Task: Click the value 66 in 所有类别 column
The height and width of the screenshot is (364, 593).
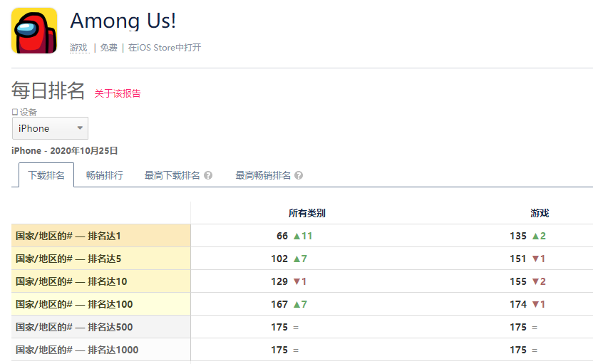Action: pyautogui.click(x=282, y=236)
